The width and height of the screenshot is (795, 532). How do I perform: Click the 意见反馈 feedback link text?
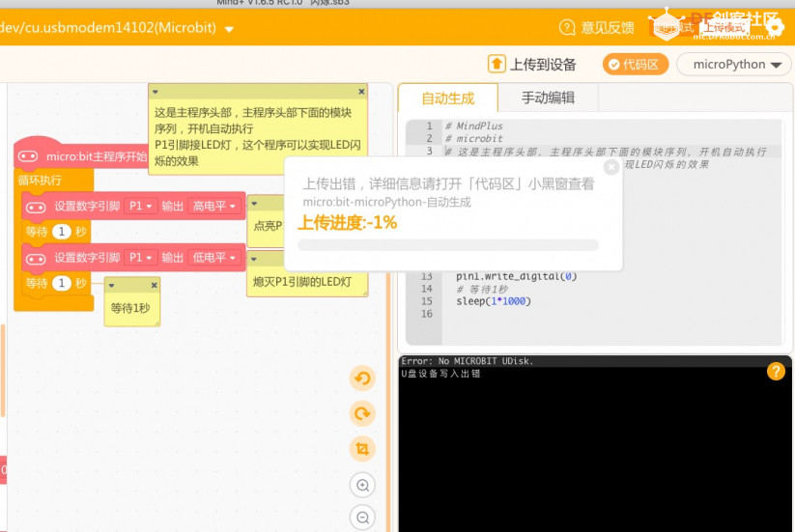coord(608,27)
